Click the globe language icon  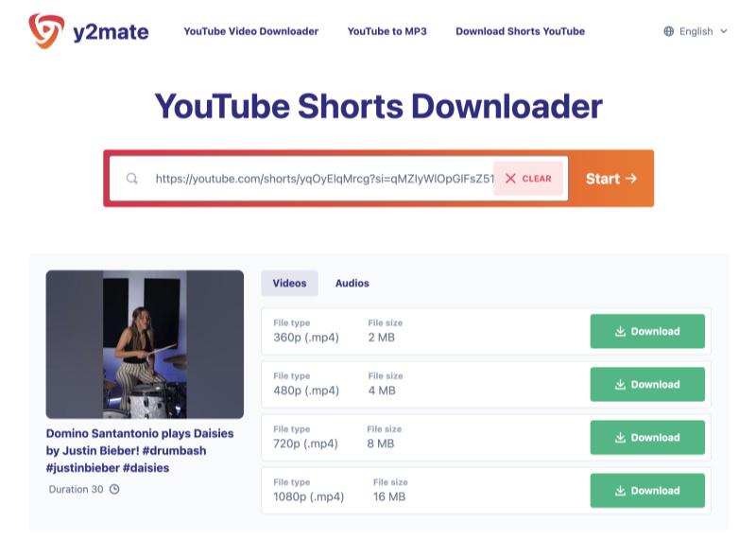click(669, 31)
